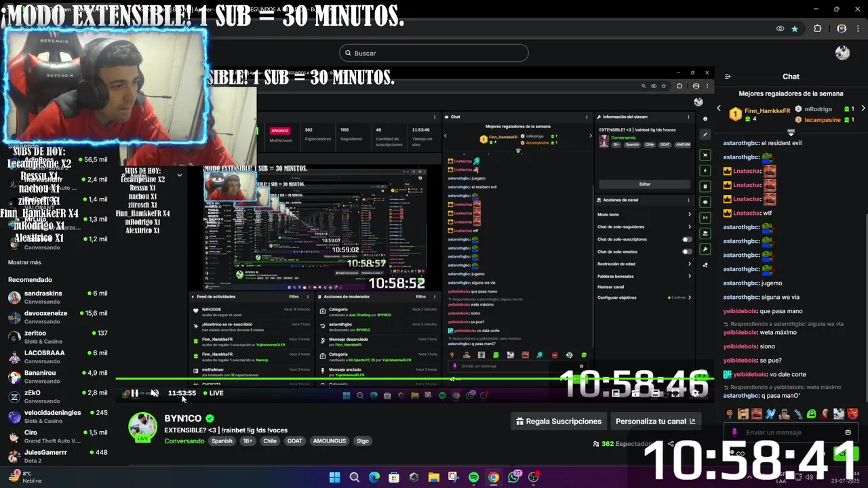Screen dimensions: 868x488
Task: Open the JulesGamerrr recommended channel
Action: tap(58, 455)
